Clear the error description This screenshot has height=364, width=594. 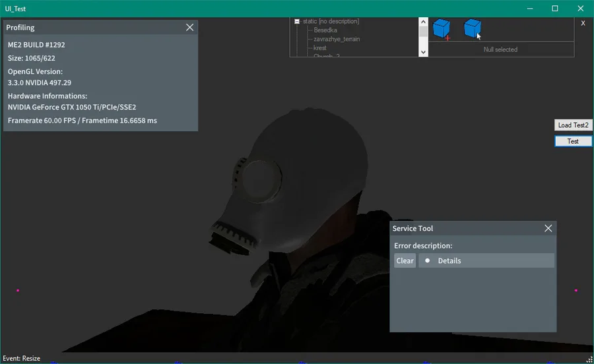pos(405,260)
